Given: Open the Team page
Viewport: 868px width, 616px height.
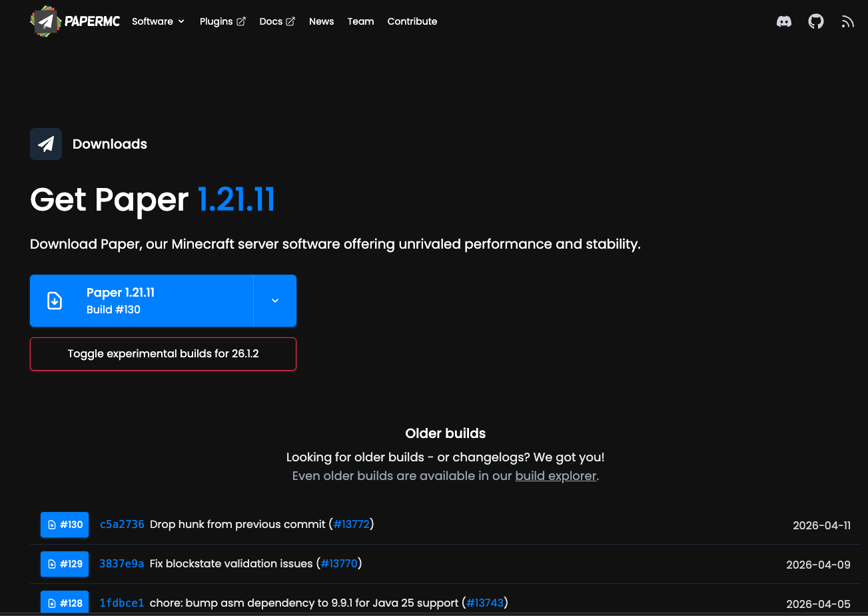Looking at the screenshot, I should point(360,21).
